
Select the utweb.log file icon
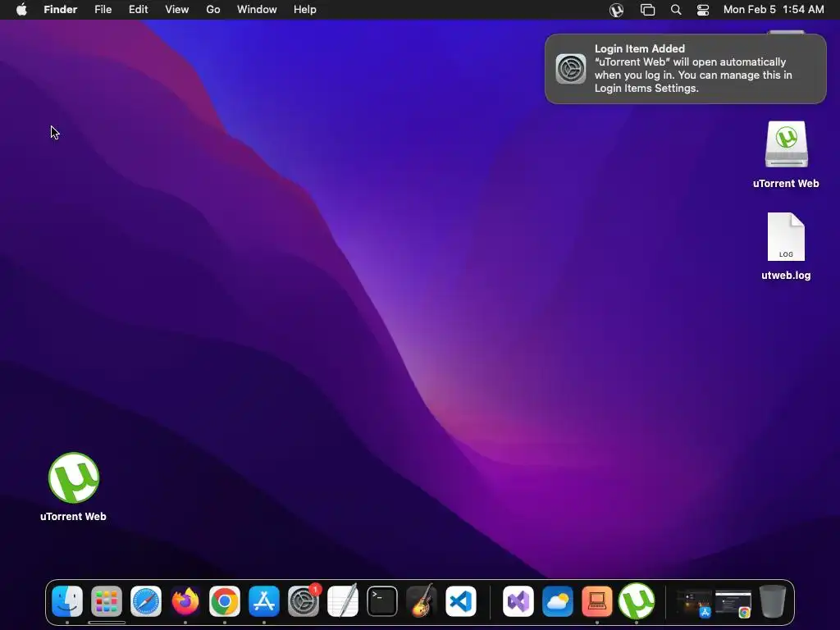[786, 237]
